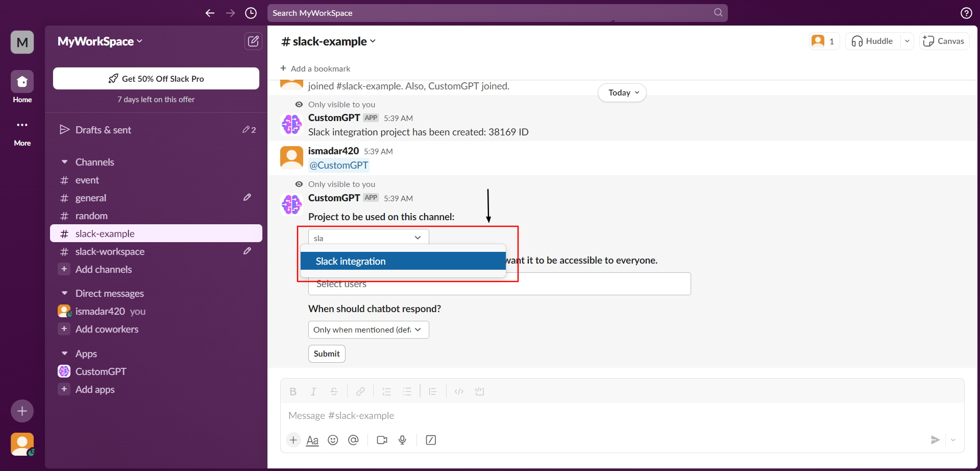This screenshot has width=980, height=471.
Task: Insert an ordered list in composer
Action: click(386, 391)
